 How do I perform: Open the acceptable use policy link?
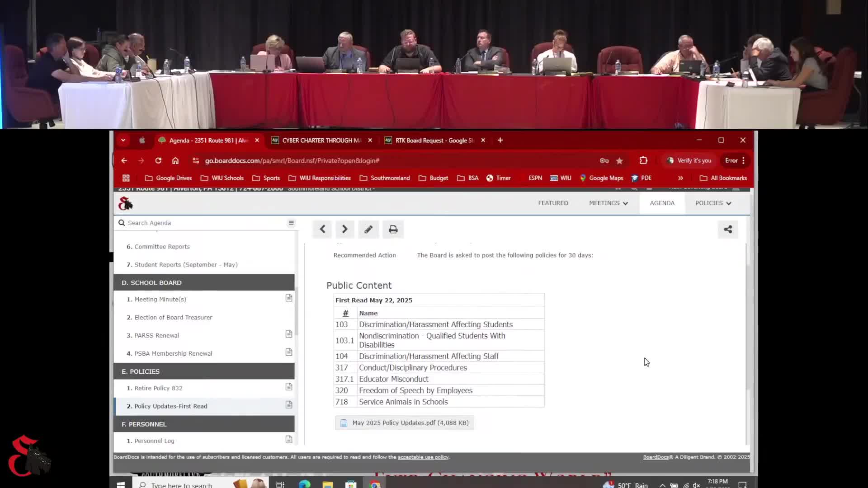point(423,457)
